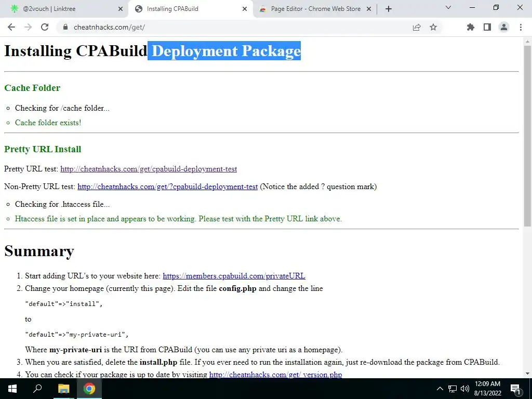
Task: Open the _version.php update check link
Action: pyautogui.click(x=275, y=374)
